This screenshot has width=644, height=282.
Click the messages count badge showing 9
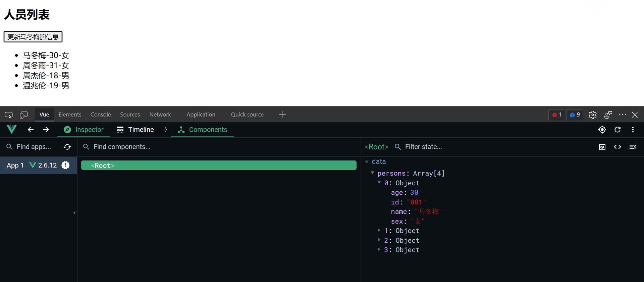575,115
